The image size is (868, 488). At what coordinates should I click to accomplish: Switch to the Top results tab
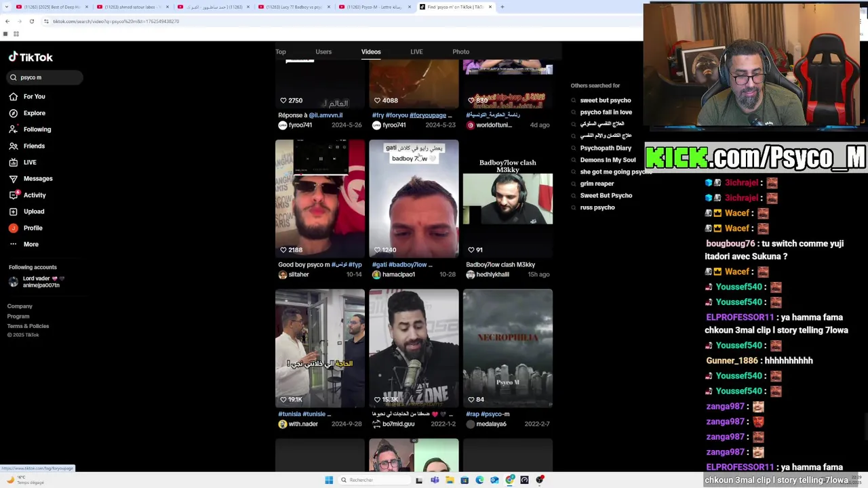coord(281,52)
